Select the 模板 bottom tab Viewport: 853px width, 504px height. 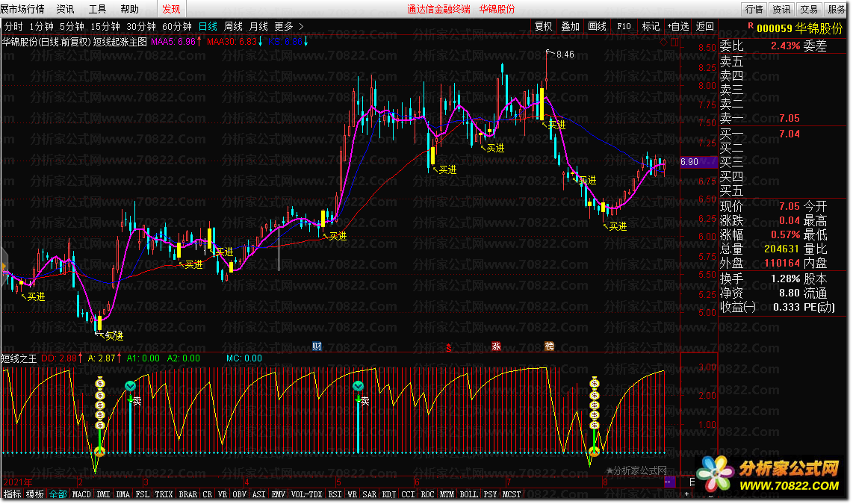35,494
